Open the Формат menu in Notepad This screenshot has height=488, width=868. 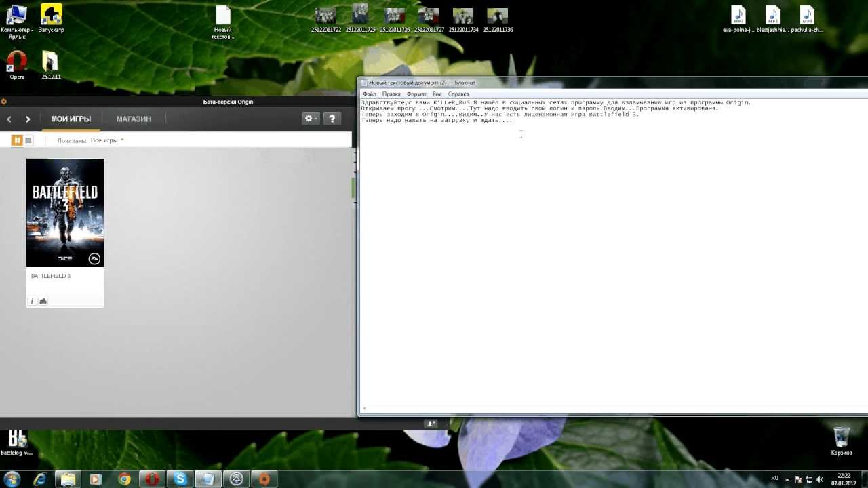coord(416,94)
